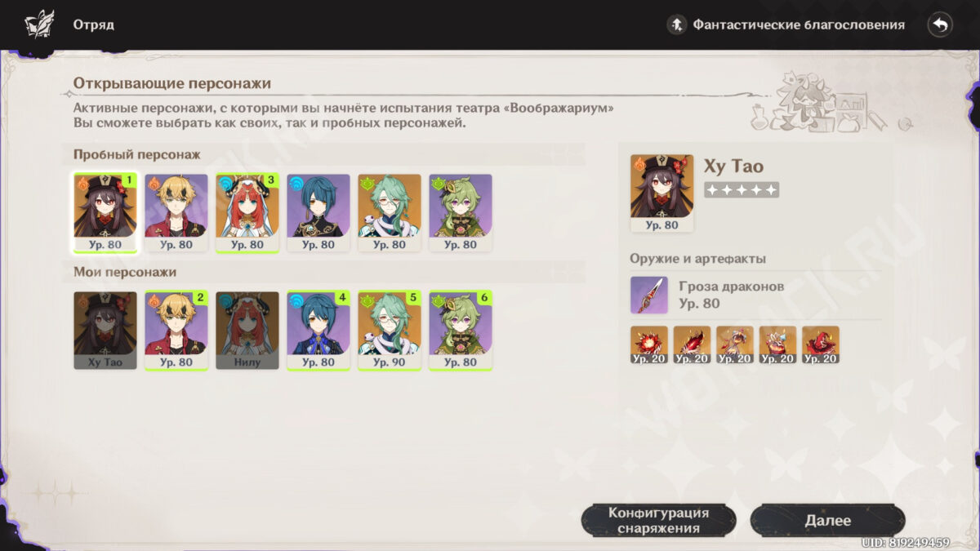Open the third sands artifact icon
This screenshot has width=980, height=551.
[x=735, y=344]
